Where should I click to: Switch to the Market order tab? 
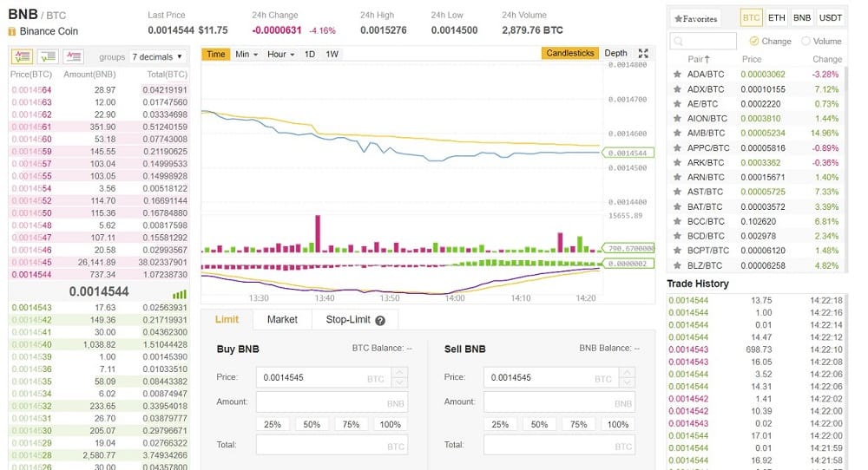pyautogui.click(x=282, y=320)
